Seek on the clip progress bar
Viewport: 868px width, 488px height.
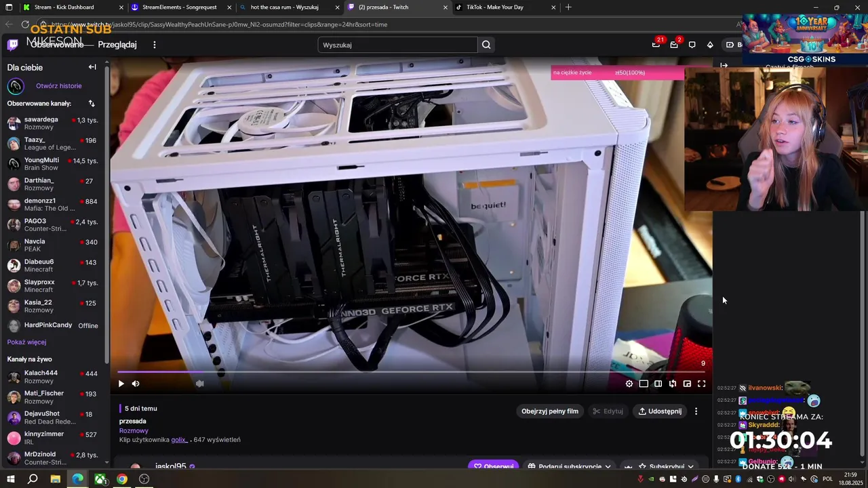pyautogui.click(x=411, y=372)
